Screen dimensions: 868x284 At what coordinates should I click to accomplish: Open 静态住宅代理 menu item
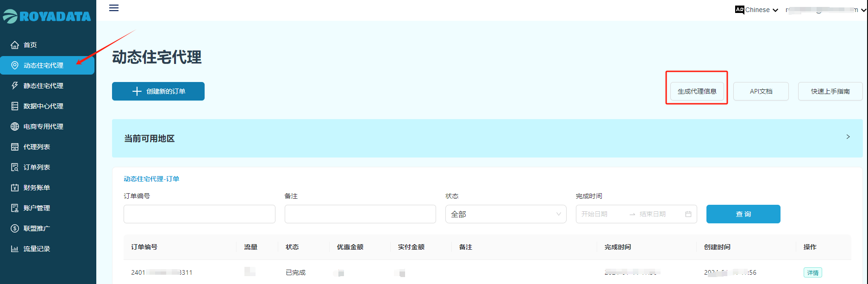pyautogui.click(x=48, y=86)
